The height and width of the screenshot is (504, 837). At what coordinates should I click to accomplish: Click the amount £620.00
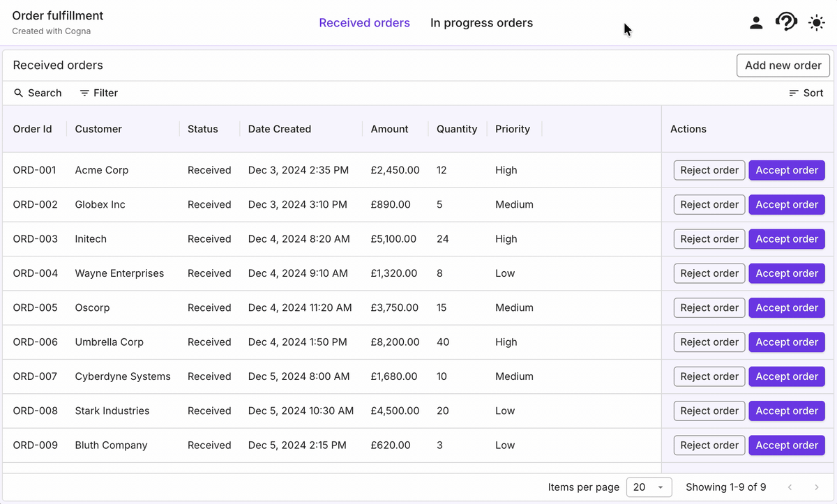(x=391, y=445)
